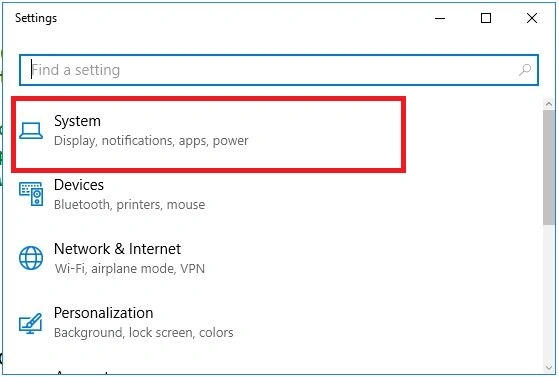
Task: Choose the "Wi-Fi, airplane mode, VPN" description
Action: tap(130, 269)
